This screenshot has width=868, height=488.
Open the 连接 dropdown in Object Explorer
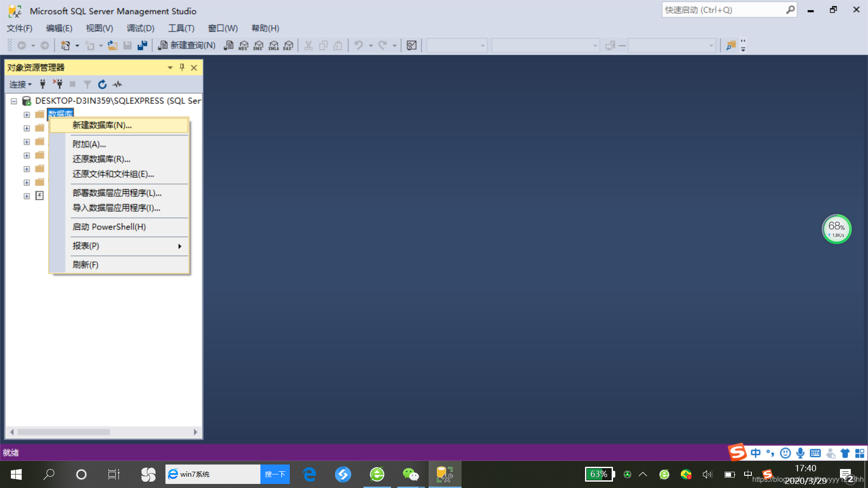pyautogui.click(x=20, y=84)
